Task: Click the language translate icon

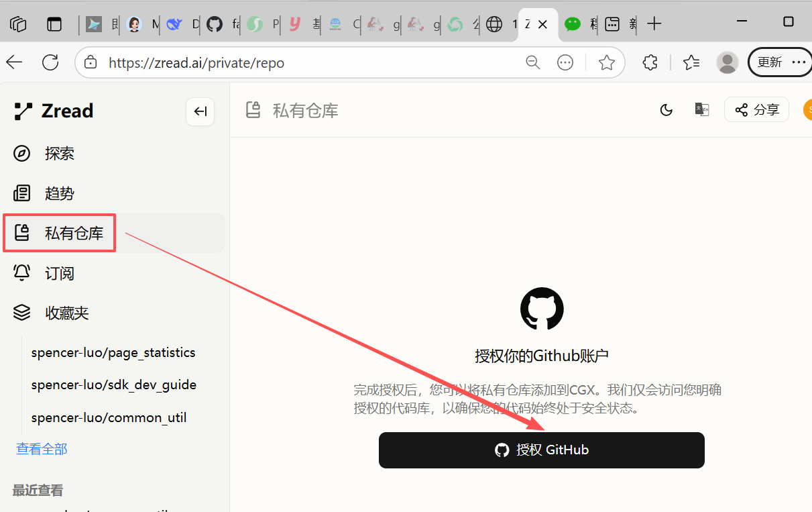Action: (x=701, y=110)
